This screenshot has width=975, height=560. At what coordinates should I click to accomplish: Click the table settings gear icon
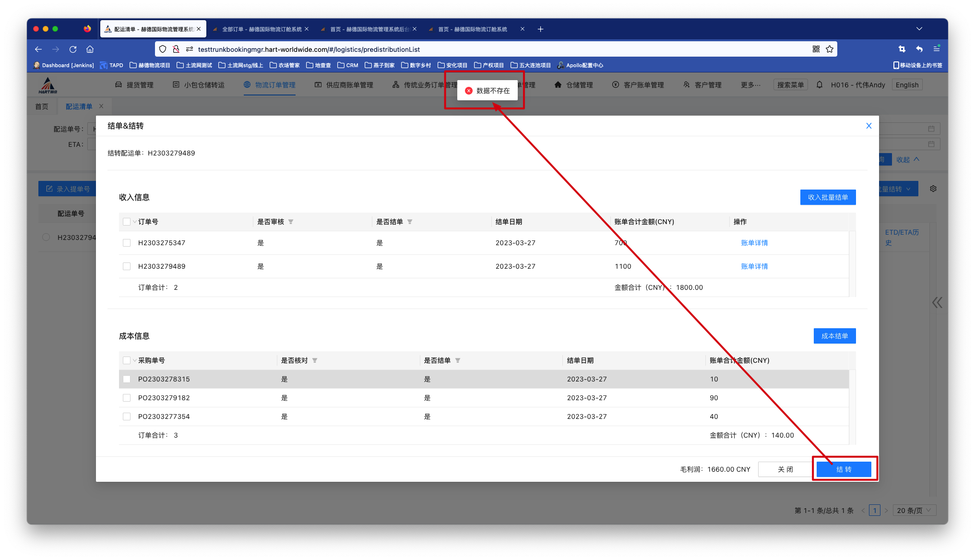click(933, 189)
